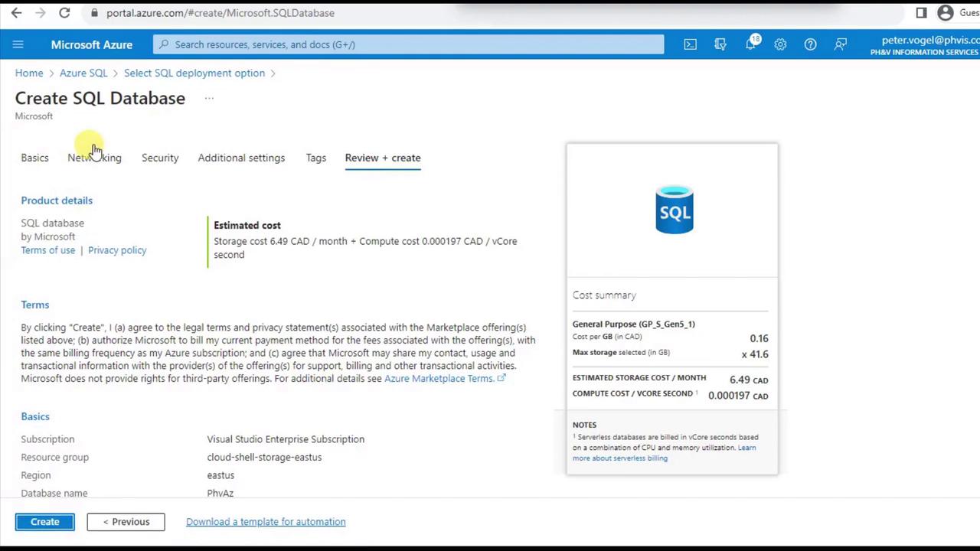The image size is (980, 551).
Task: Open the Feedback icon
Action: pos(841,44)
